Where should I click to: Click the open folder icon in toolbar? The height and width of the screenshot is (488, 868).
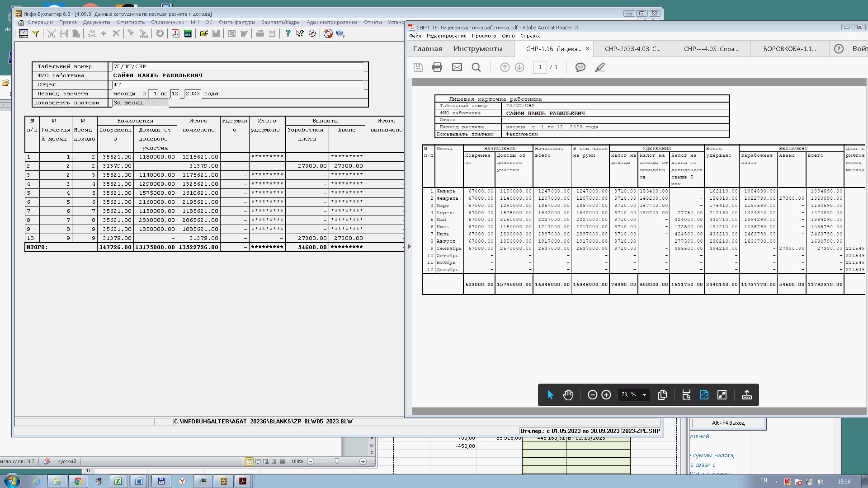click(204, 33)
